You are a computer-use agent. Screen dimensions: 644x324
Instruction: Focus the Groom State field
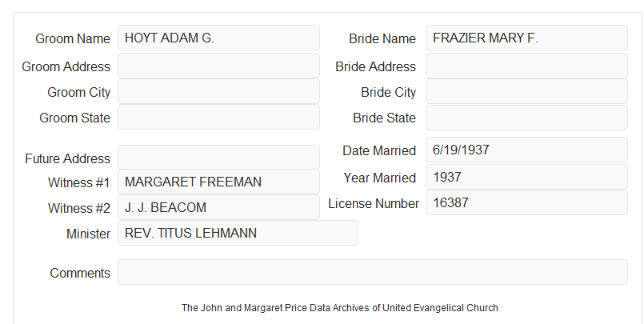[x=218, y=117]
